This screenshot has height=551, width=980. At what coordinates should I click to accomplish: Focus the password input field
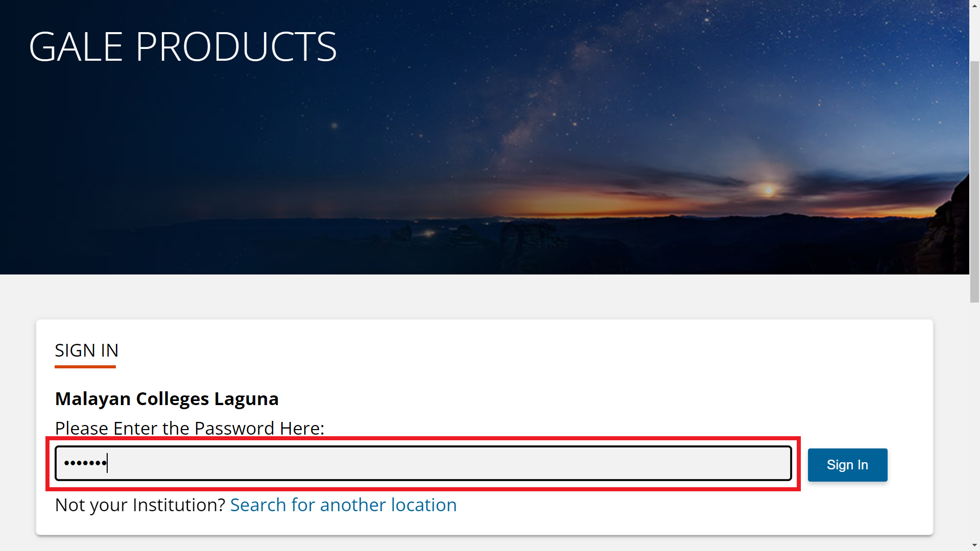click(x=423, y=463)
